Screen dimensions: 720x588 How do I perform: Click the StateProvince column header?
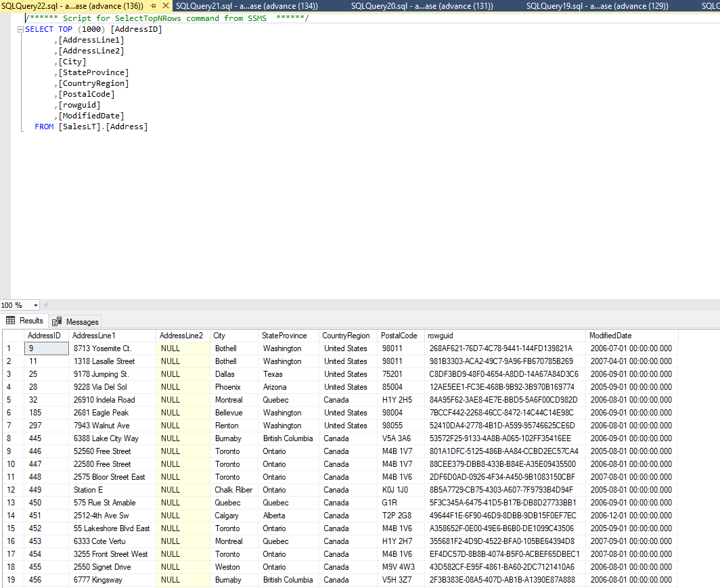click(289, 336)
